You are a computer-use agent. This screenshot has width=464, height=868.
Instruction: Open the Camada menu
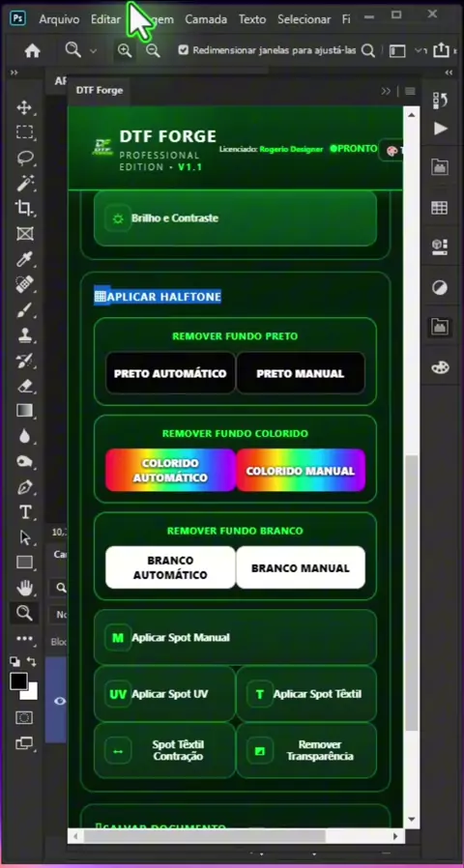[206, 19]
